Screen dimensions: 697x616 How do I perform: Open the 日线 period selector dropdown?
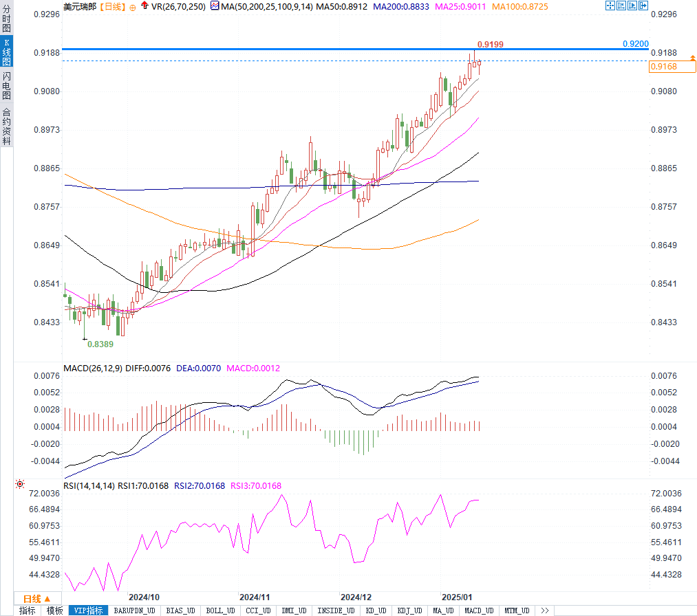click(37, 599)
